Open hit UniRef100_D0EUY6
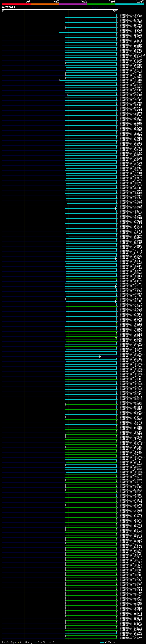Image resolution: width=146 pixels, height=644 pixels. pyautogui.click(x=131, y=17)
